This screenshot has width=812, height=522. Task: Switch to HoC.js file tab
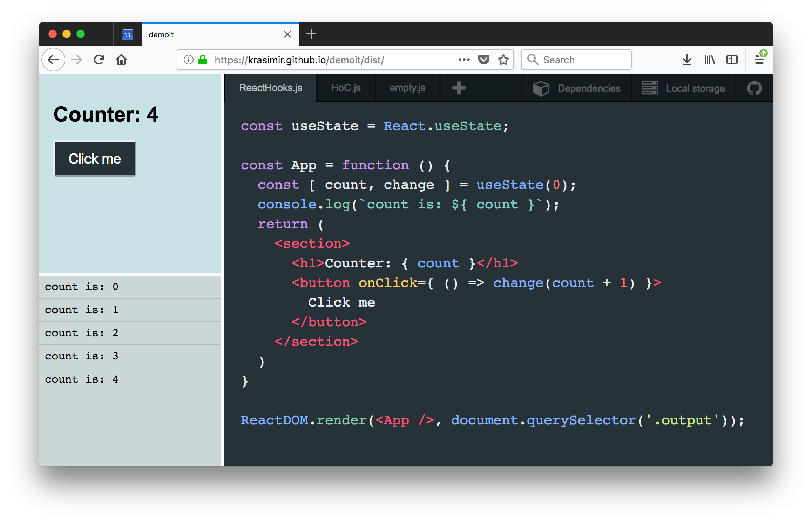346,88
